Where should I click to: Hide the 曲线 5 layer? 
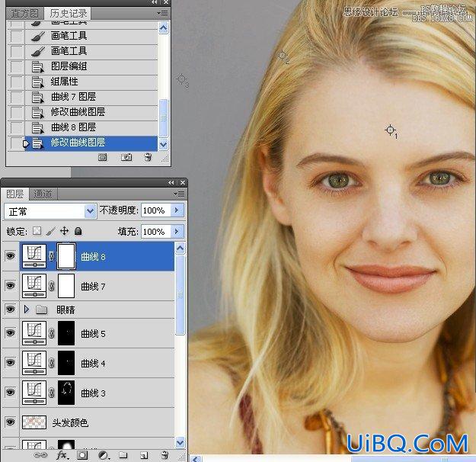tap(11, 333)
